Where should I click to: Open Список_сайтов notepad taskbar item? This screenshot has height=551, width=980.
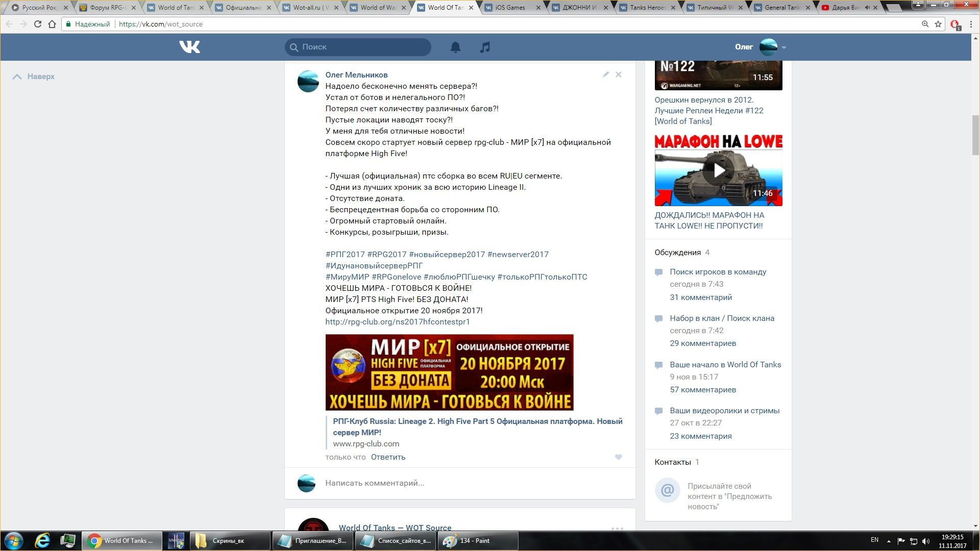395,541
